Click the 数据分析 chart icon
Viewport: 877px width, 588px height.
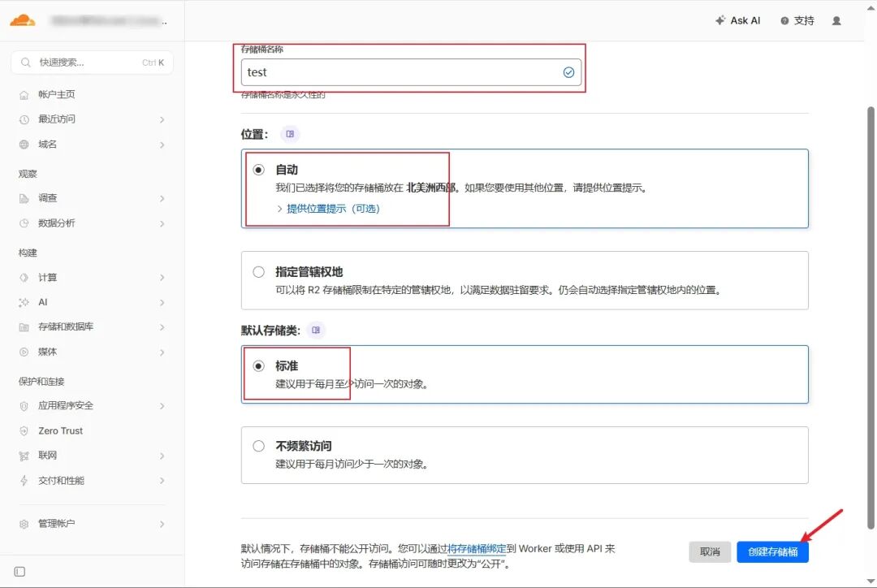pyautogui.click(x=24, y=223)
